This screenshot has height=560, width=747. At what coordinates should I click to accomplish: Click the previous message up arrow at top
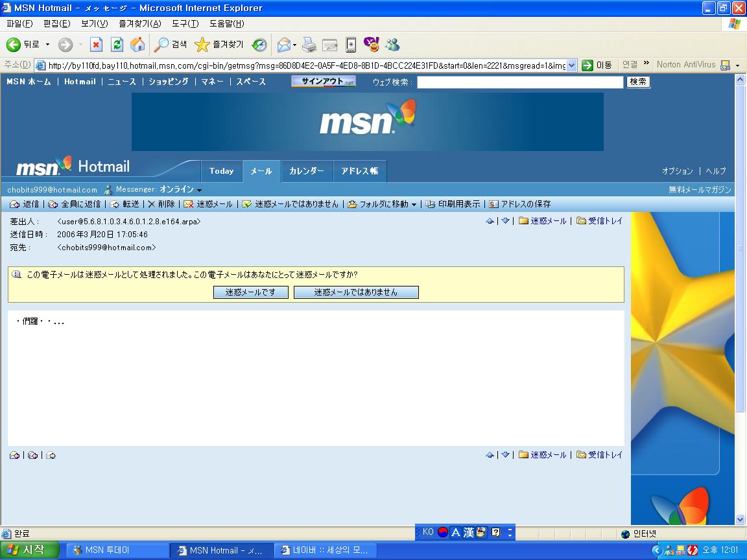point(490,221)
